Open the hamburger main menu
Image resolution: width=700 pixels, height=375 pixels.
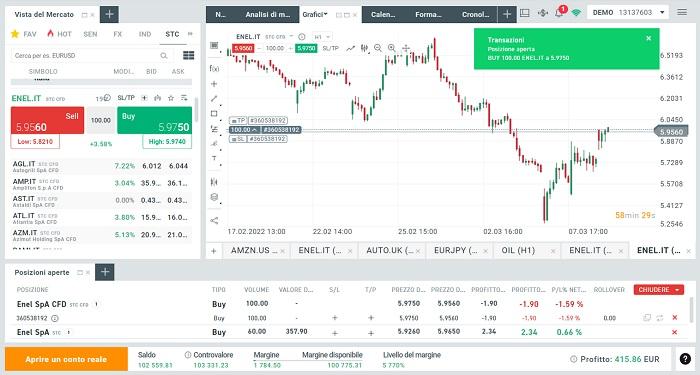tap(682, 12)
